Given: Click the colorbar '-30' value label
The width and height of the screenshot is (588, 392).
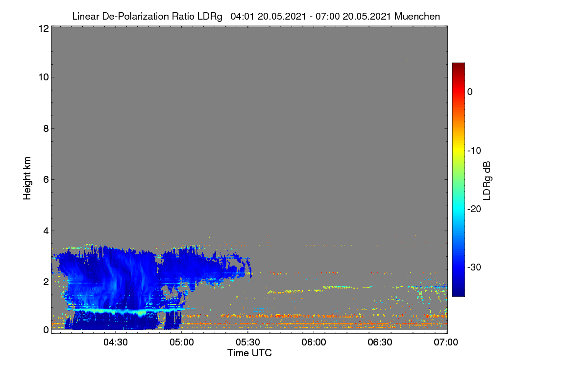Looking at the screenshot, I should coord(474,268).
